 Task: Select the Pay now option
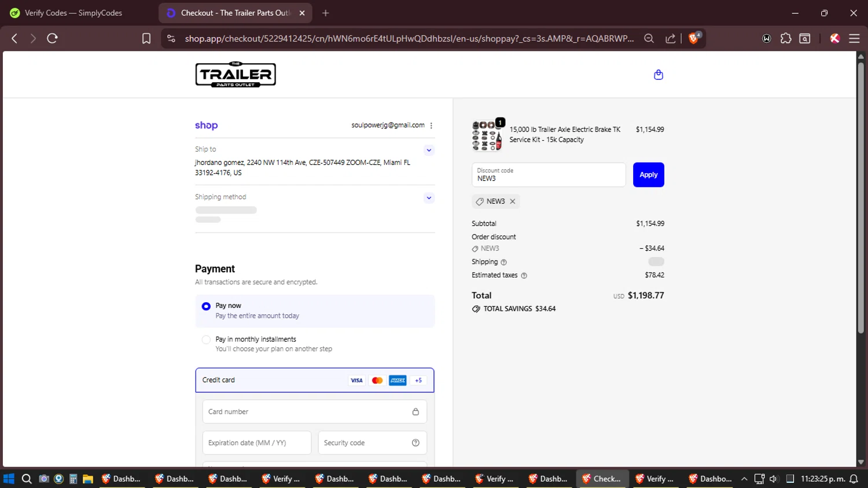click(206, 306)
